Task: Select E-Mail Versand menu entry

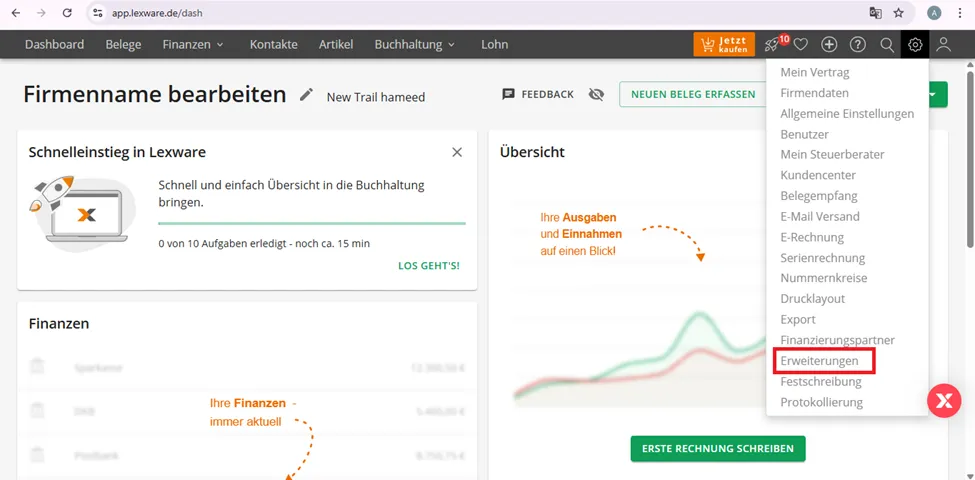Action: (820, 216)
